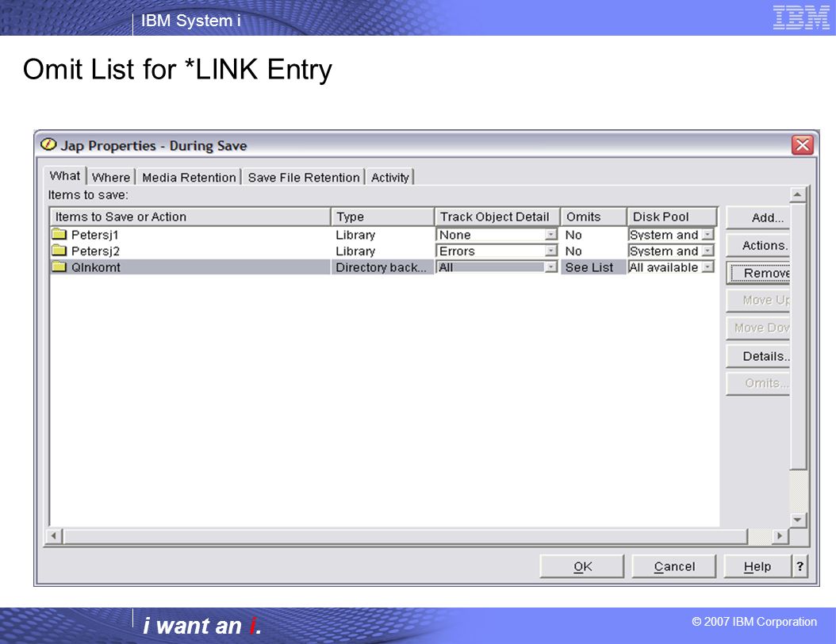Open Disk Pool dropdown for Petersj1
Image resolution: width=836 pixels, height=644 pixels.
coord(708,235)
